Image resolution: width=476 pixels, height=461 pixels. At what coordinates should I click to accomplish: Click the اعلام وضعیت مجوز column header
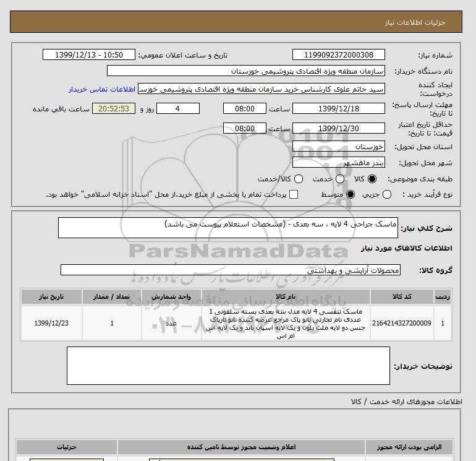pos(241,447)
